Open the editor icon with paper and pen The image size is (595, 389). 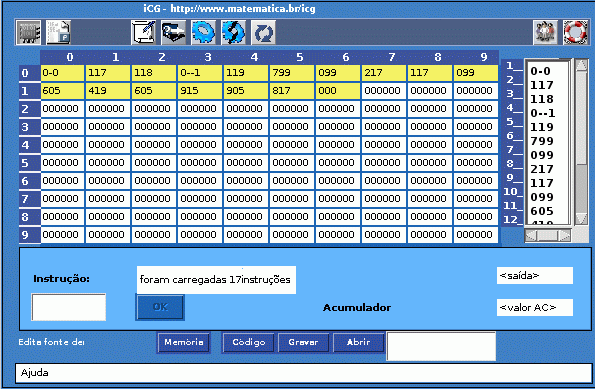[143, 32]
